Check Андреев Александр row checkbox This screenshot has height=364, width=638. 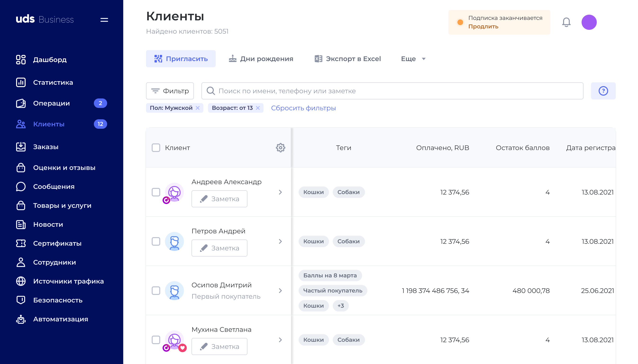tap(156, 192)
